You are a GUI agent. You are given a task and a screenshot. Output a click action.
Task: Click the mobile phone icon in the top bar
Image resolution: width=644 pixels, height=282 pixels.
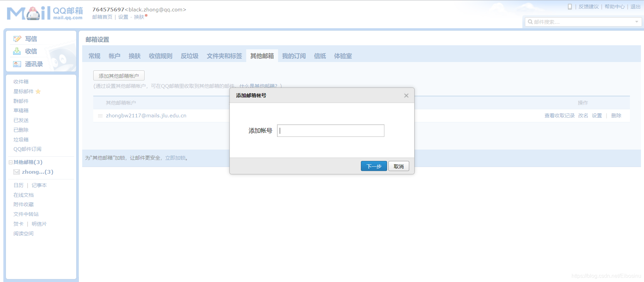click(570, 7)
